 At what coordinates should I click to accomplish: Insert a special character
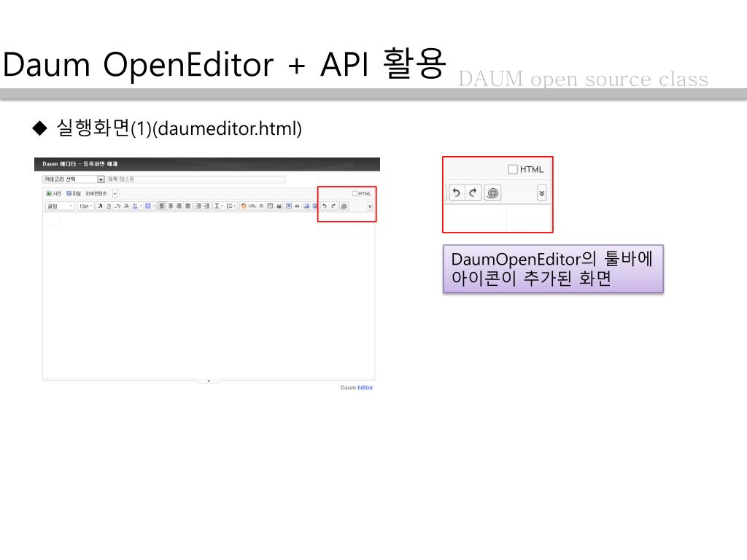pos(261,206)
